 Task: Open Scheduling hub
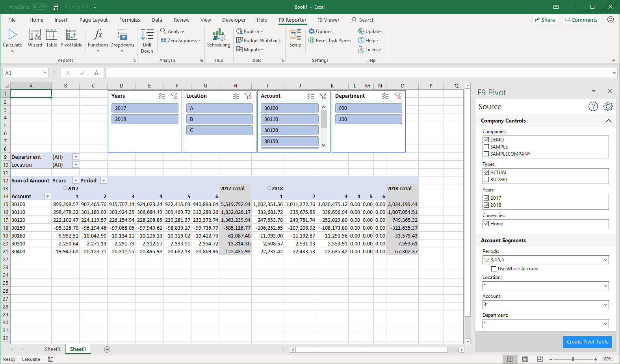click(x=219, y=38)
